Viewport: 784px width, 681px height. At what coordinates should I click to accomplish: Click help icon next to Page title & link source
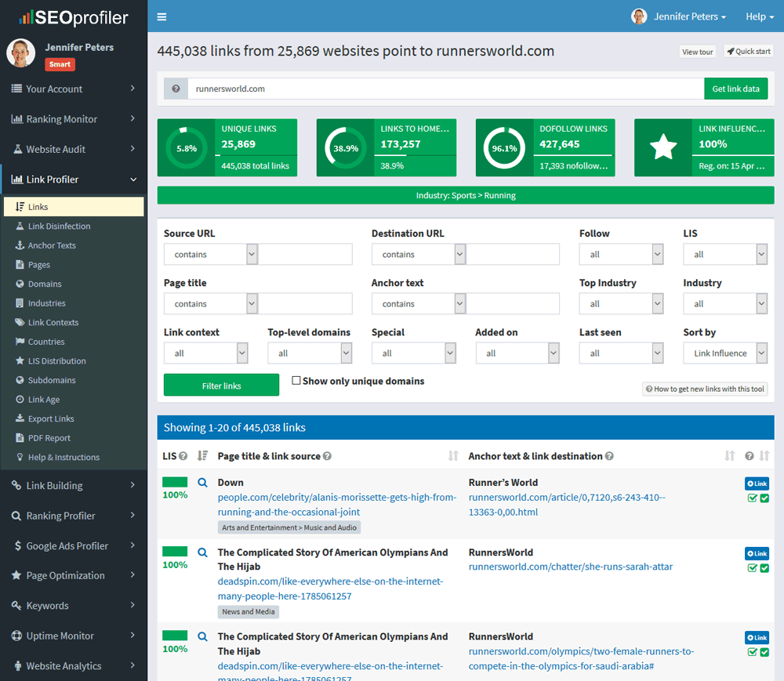click(327, 456)
